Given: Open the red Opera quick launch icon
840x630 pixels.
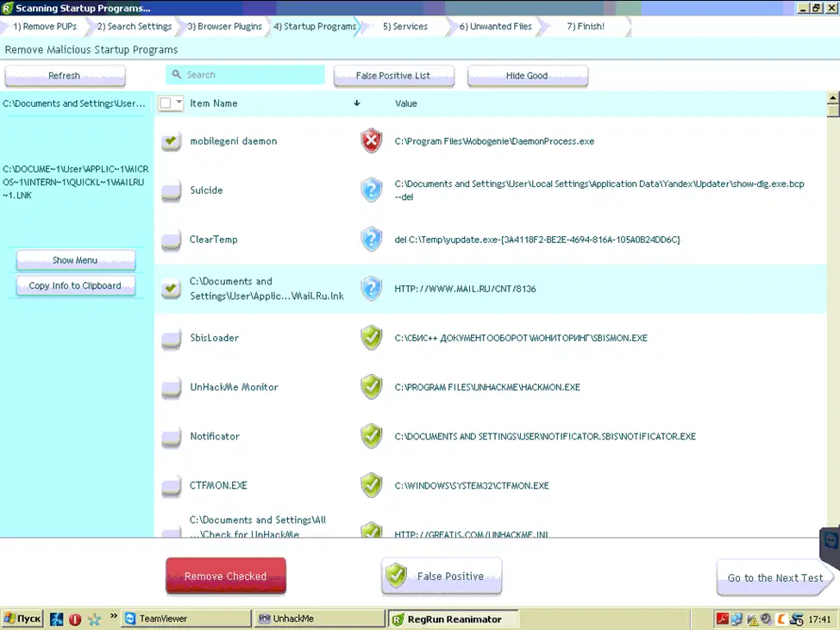Looking at the screenshot, I should pos(75,620).
